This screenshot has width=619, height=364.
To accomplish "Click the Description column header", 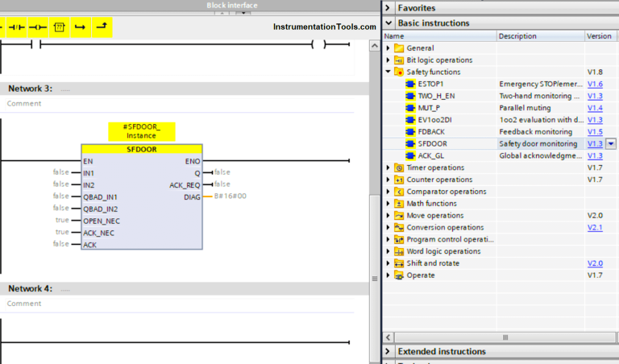I will [x=517, y=36].
